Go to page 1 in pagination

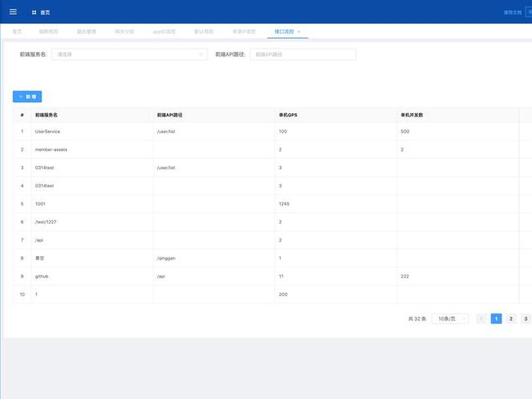[496, 319]
